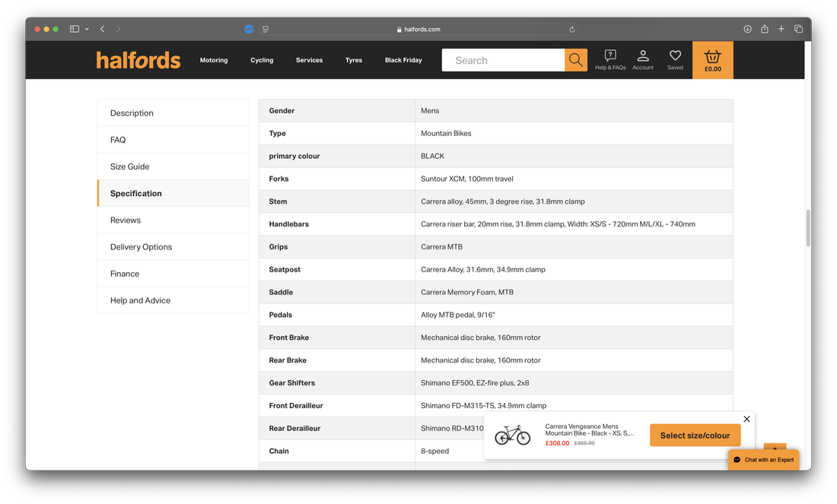Click the 'BLACK' colour value
Viewport: 837px width, 504px height.
pyautogui.click(x=432, y=156)
